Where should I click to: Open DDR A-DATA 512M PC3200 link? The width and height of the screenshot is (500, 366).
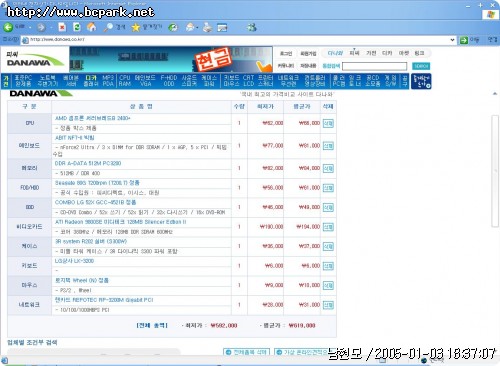point(88,163)
